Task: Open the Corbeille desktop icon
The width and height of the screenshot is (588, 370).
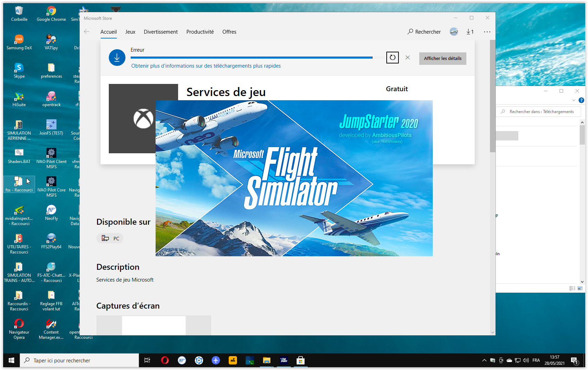Action: coord(19,14)
